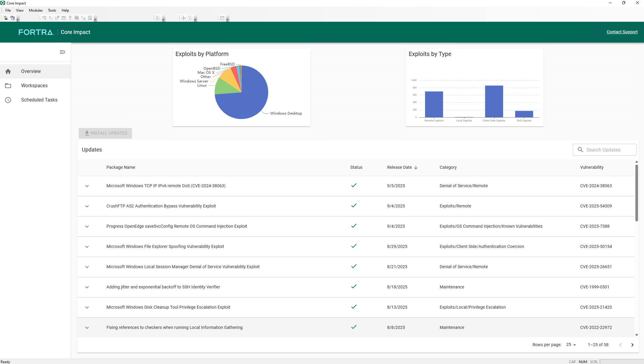This screenshot has width=644, height=364.
Task: Open the Rows per page dropdown
Action: pos(570,345)
